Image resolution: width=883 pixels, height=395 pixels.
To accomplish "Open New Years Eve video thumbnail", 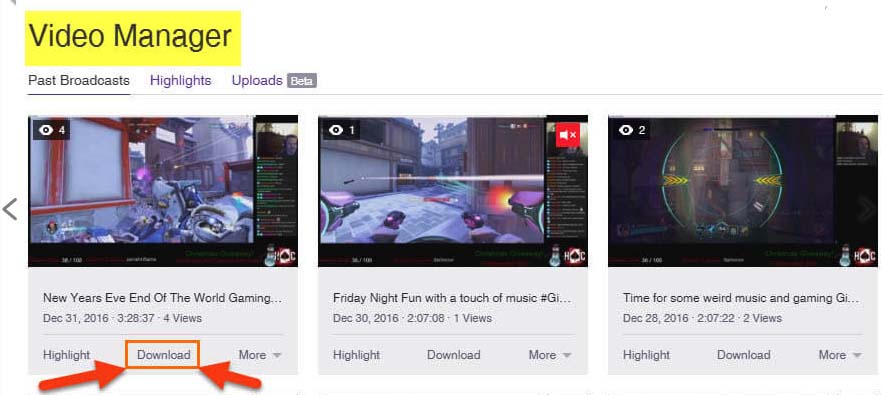I will 163,191.
